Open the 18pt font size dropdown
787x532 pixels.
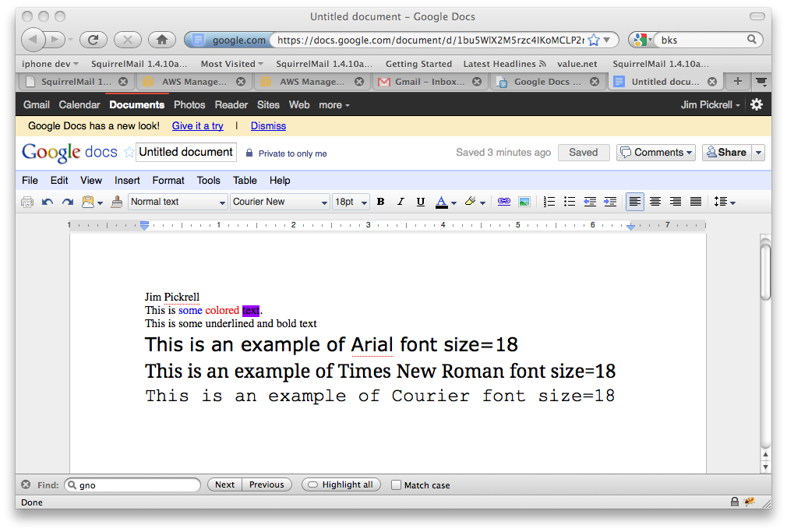click(351, 202)
